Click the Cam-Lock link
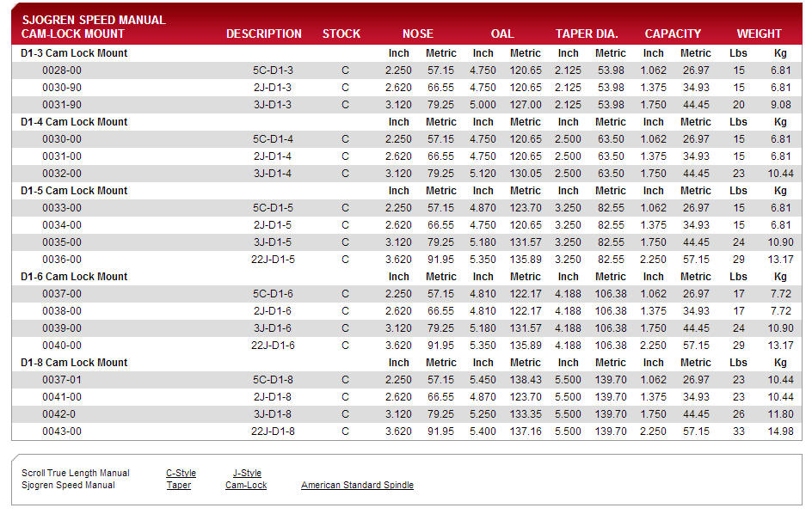Image resolution: width=812 pixels, height=514 pixels. click(x=246, y=486)
